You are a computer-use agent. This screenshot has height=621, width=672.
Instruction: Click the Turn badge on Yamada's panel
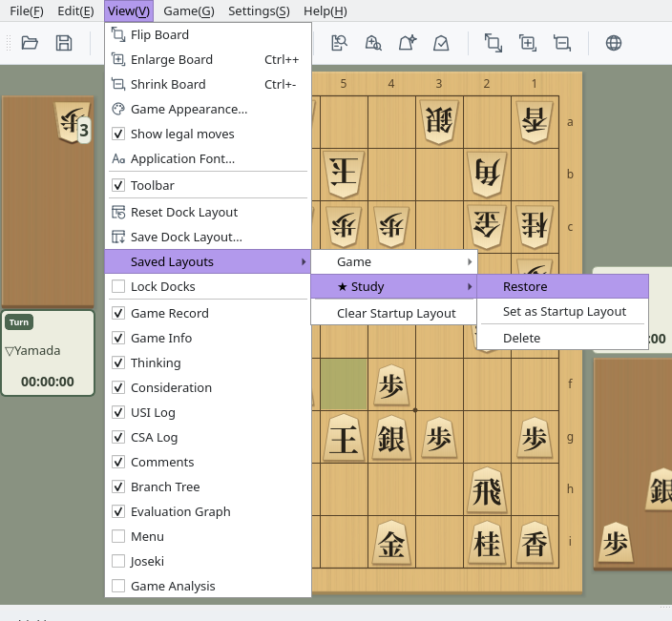19,322
